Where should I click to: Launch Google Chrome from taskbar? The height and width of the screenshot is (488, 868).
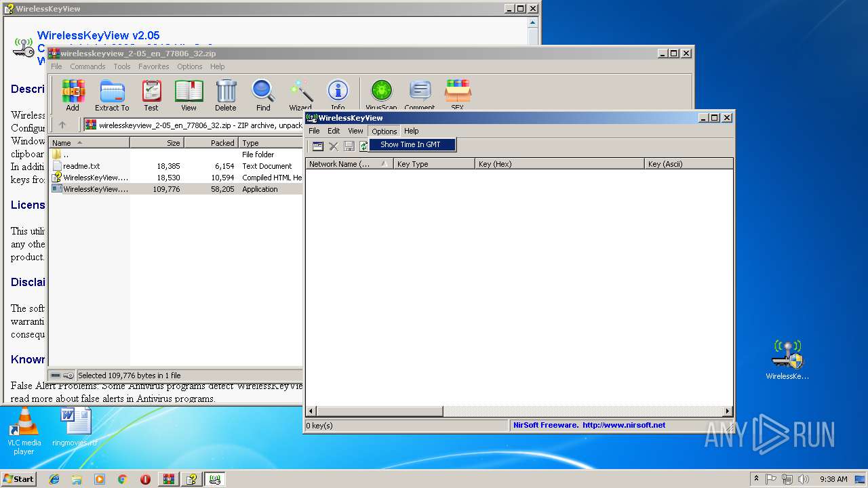[x=122, y=479]
